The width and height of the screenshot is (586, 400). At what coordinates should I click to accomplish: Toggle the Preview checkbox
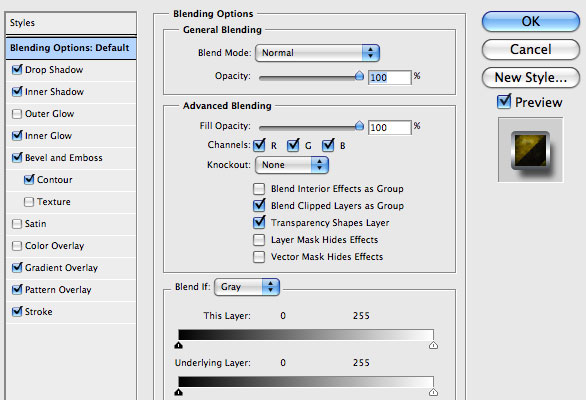click(504, 102)
